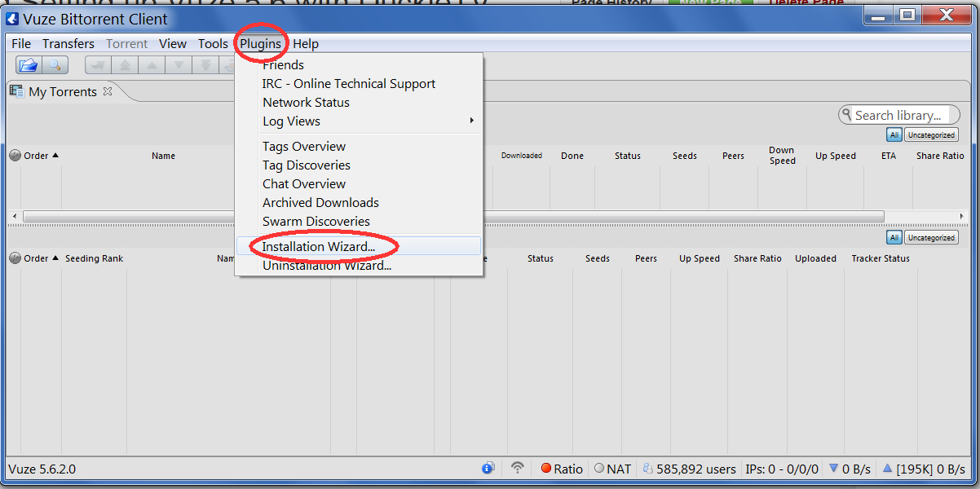Click the move-to-bottom double arrow icon
The height and width of the screenshot is (489, 980).
click(205, 65)
